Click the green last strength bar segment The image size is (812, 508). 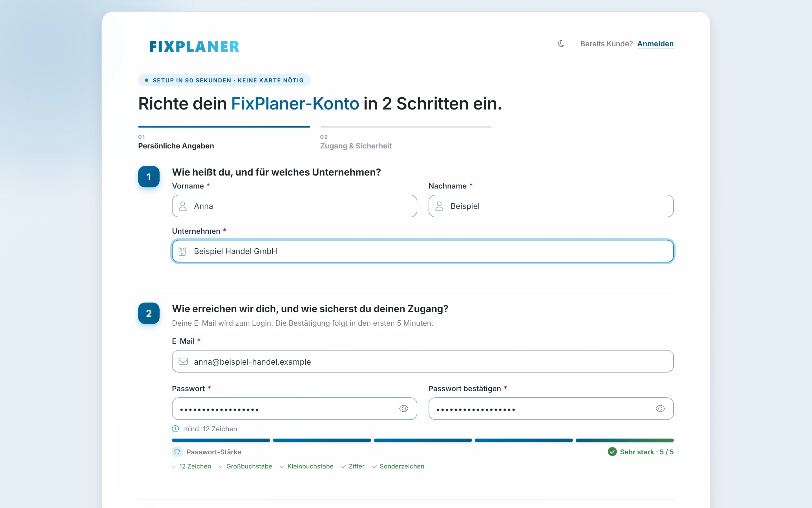pyautogui.click(x=625, y=440)
